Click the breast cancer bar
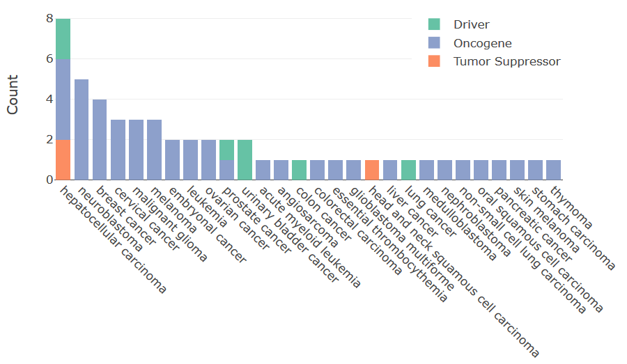The image size is (627, 364). click(x=100, y=139)
